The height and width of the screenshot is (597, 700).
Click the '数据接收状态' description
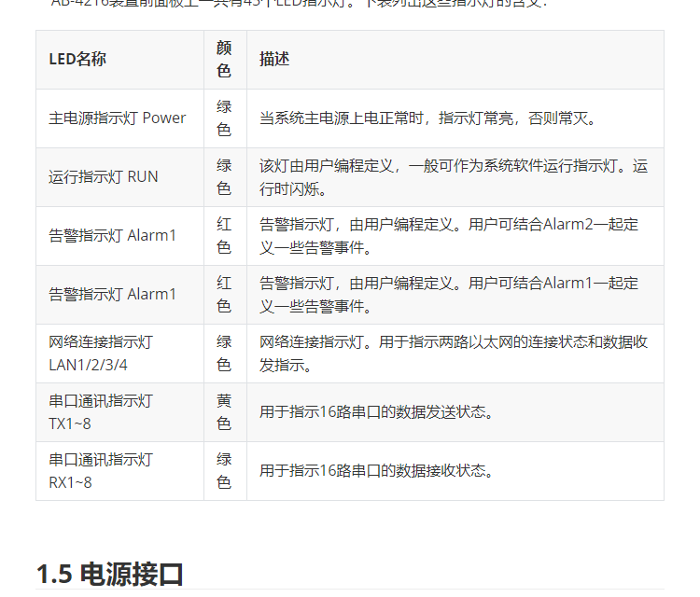point(376,471)
